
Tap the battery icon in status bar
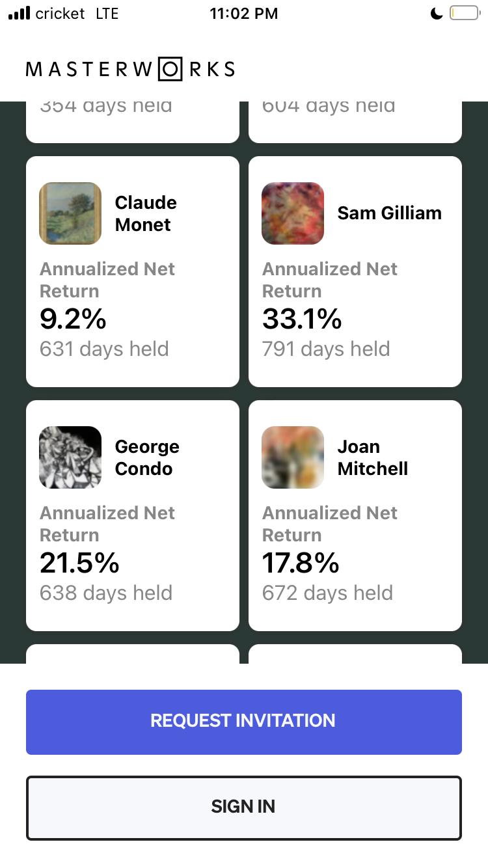coord(464,14)
